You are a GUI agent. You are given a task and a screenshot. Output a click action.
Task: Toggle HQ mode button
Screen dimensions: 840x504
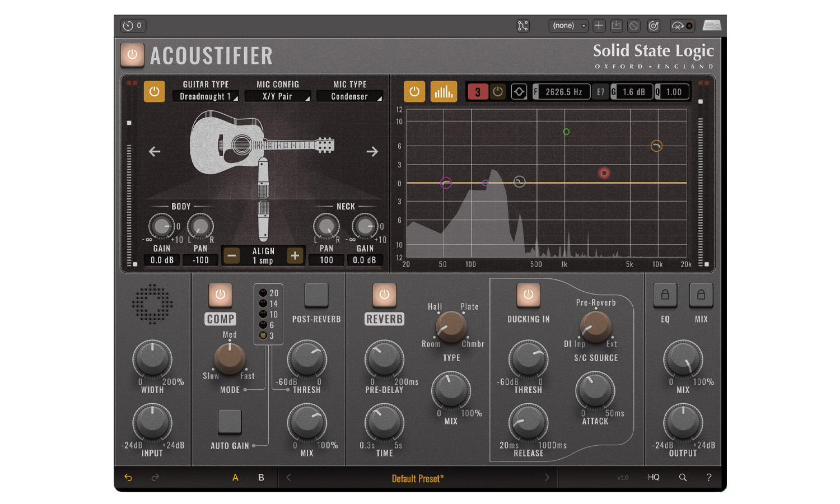(654, 478)
